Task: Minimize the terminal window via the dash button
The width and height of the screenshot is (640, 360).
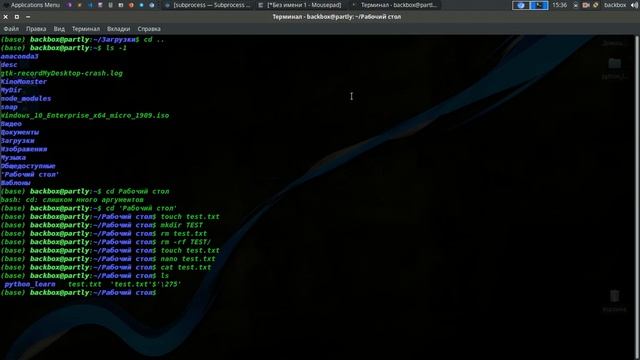Action: (28, 17)
